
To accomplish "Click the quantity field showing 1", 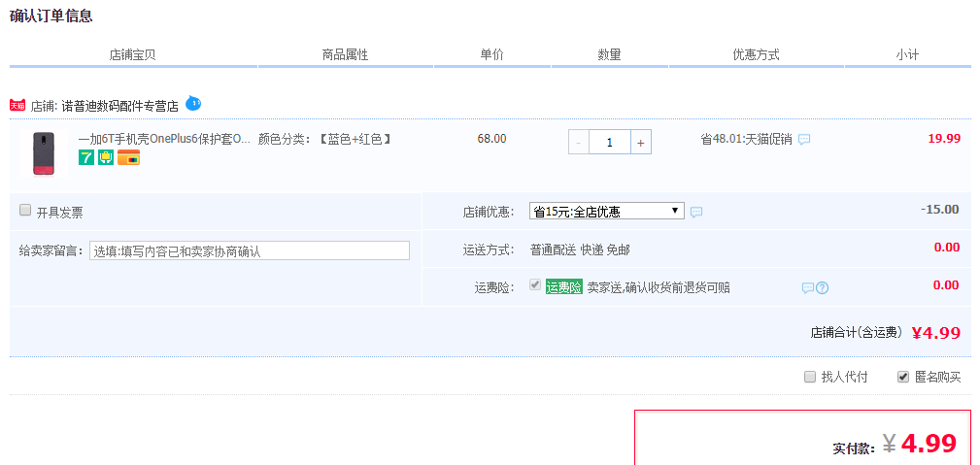I will point(609,143).
